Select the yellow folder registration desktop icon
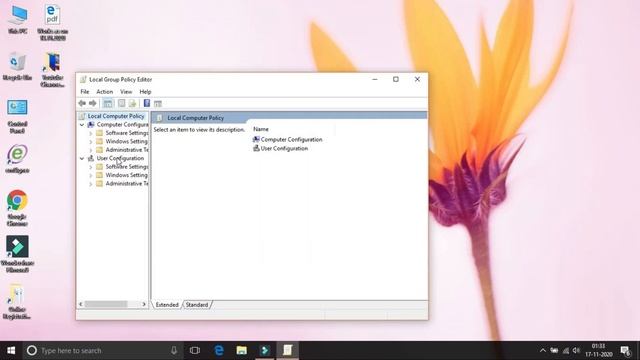Image resolution: width=640 pixels, height=360 pixels. [x=16, y=294]
